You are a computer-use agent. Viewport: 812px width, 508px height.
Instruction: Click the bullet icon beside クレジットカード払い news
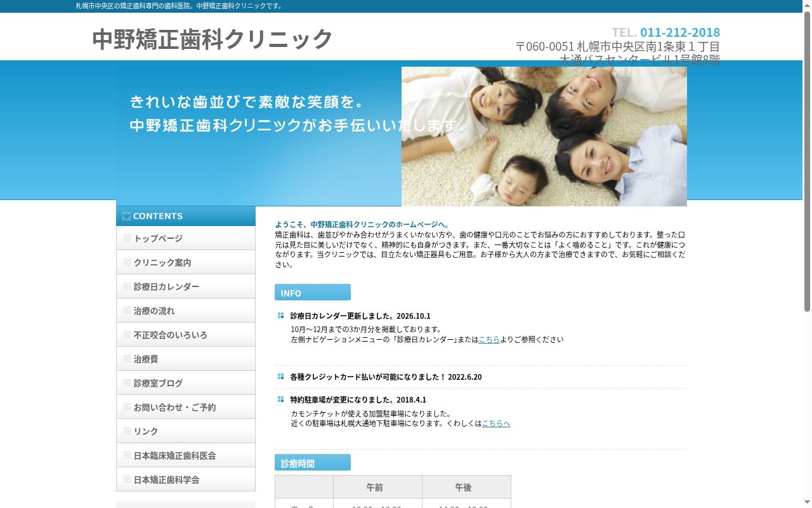click(x=280, y=377)
